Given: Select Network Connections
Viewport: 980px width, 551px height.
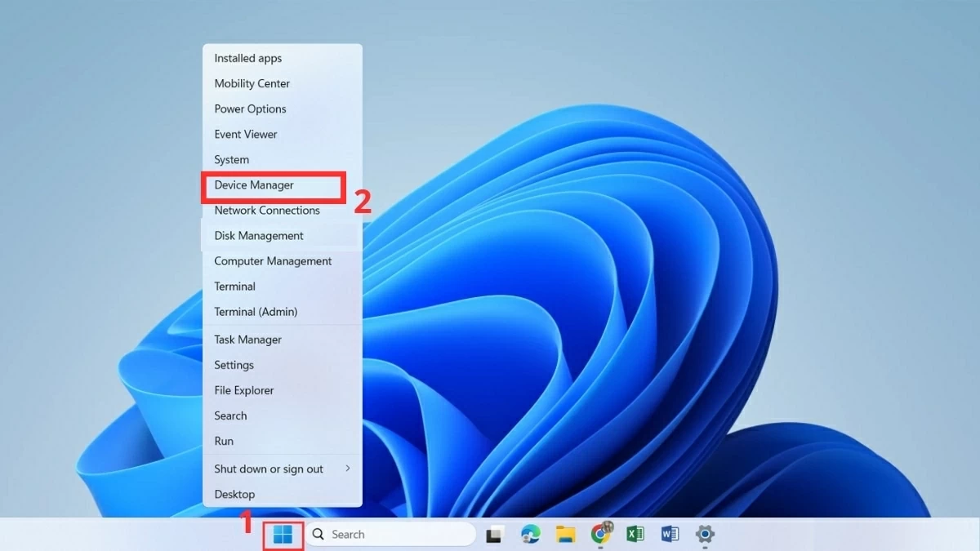Looking at the screenshot, I should pos(266,210).
